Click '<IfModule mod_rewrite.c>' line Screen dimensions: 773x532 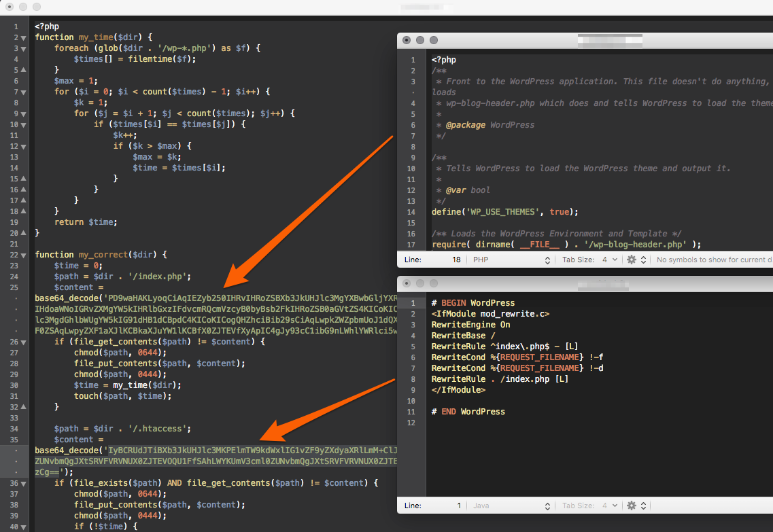[491, 314]
